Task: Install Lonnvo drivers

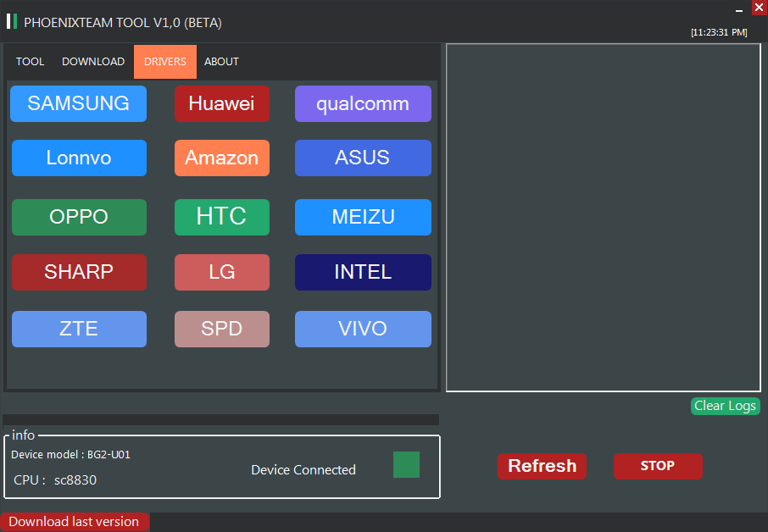Action: click(x=79, y=158)
